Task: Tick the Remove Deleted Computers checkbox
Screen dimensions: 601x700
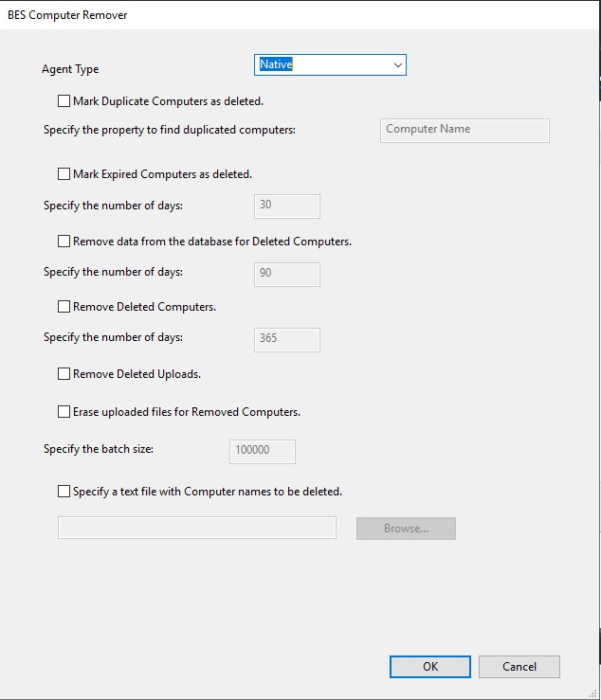Action: [x=64, y=307]
